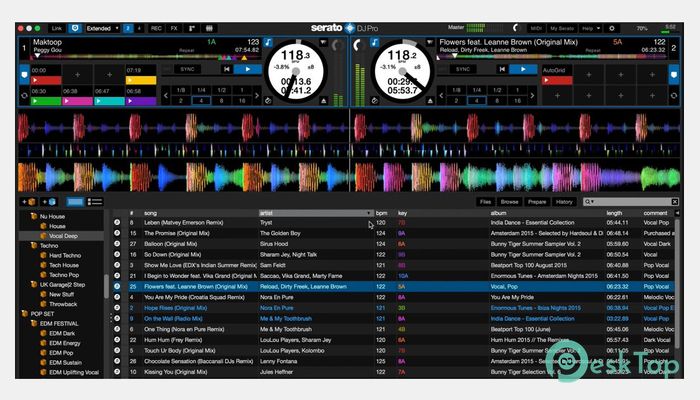Set deck 1 auto loop to 1/8 beat

181,90
